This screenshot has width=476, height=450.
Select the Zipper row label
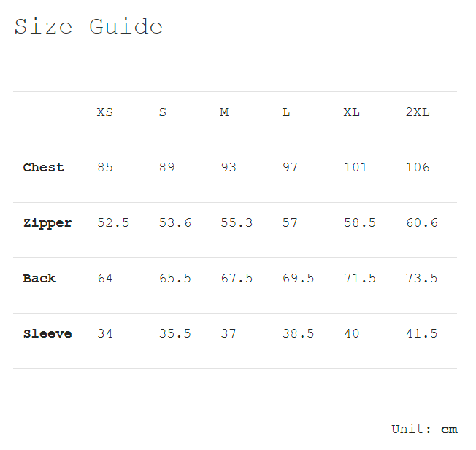click(x=47, y=223)
